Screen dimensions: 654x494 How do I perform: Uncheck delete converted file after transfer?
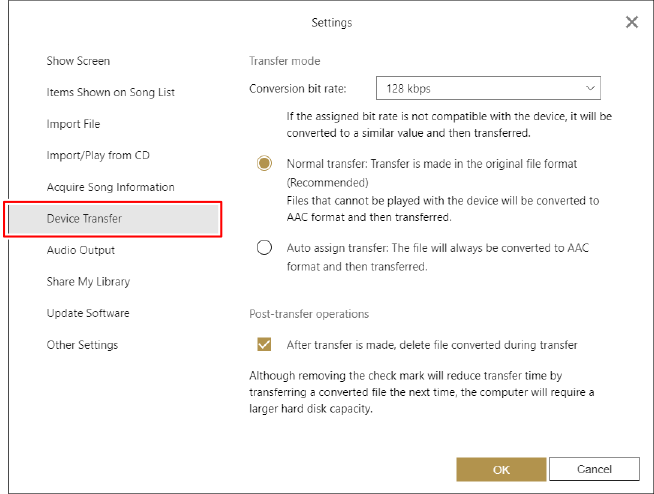(264, 345)
